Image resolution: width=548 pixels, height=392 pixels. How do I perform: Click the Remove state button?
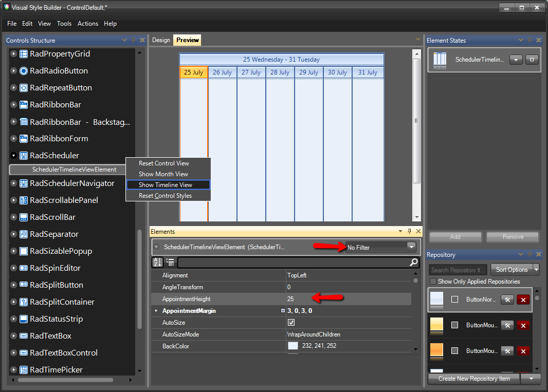(513, 237)
